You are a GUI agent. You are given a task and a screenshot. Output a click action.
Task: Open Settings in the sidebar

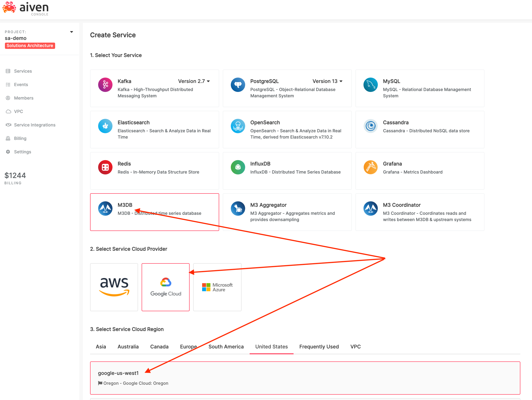pyautogui.click(x=23, y=152)
